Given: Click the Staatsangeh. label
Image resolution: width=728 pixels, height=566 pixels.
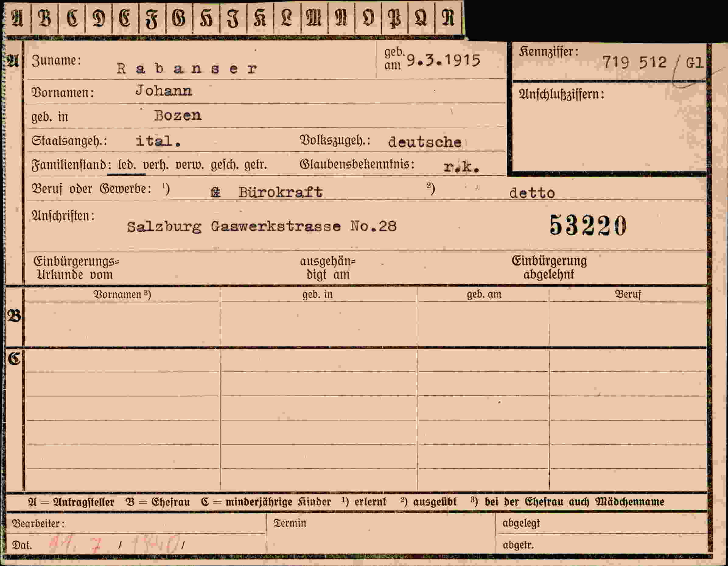Looking at the screenshot, I should coord(69,141).
